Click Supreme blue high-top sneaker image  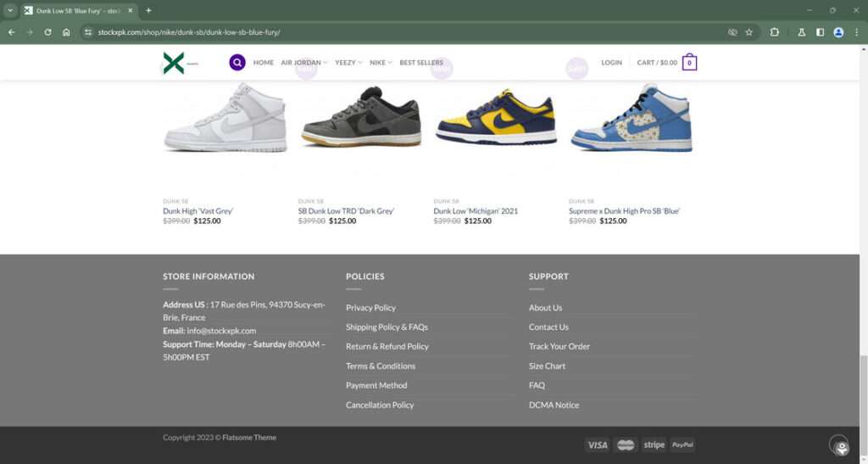[x=632, y=117]
